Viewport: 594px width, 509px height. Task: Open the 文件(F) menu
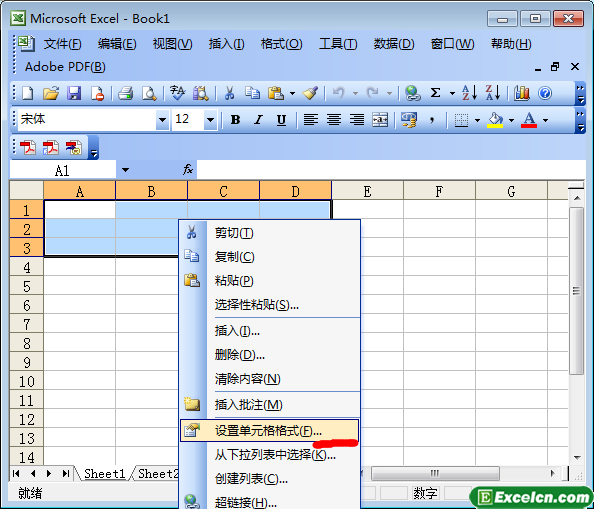click(63, 44)
